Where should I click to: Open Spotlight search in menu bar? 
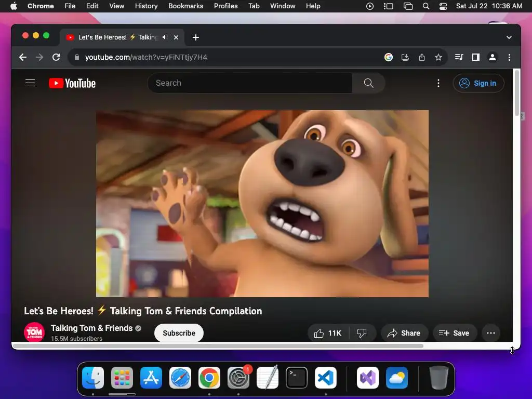[x=426, y=6]
